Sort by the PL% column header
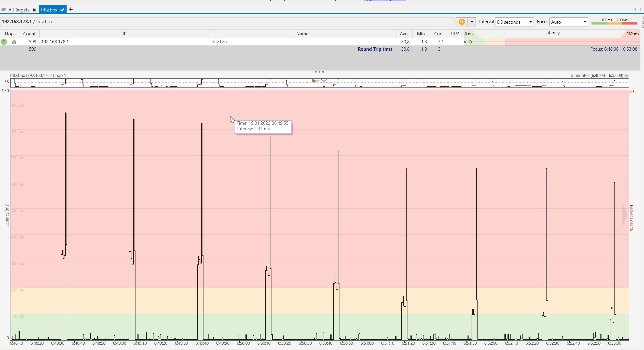The width and height of the screenshot is (644, 350). (x=455, y=34)
